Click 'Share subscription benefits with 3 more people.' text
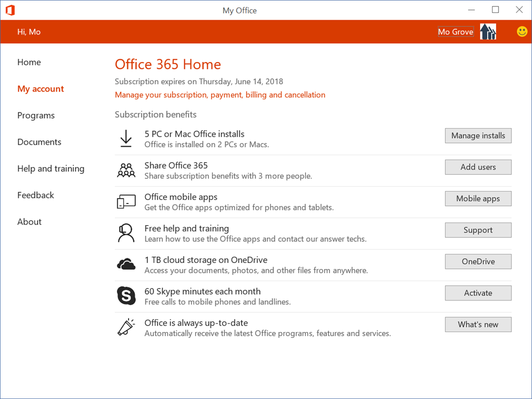532x399 pixels. [229, 176]
